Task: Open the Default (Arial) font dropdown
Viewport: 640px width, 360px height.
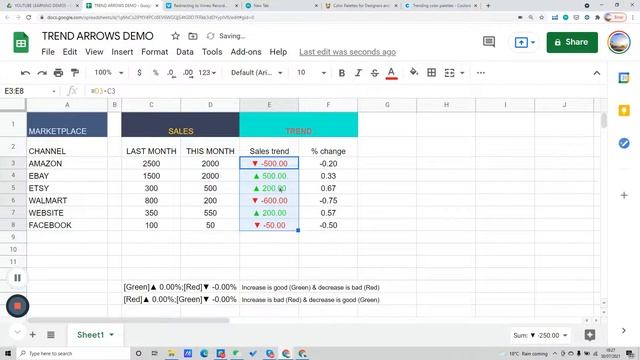Action: click(x=257, y=73)
